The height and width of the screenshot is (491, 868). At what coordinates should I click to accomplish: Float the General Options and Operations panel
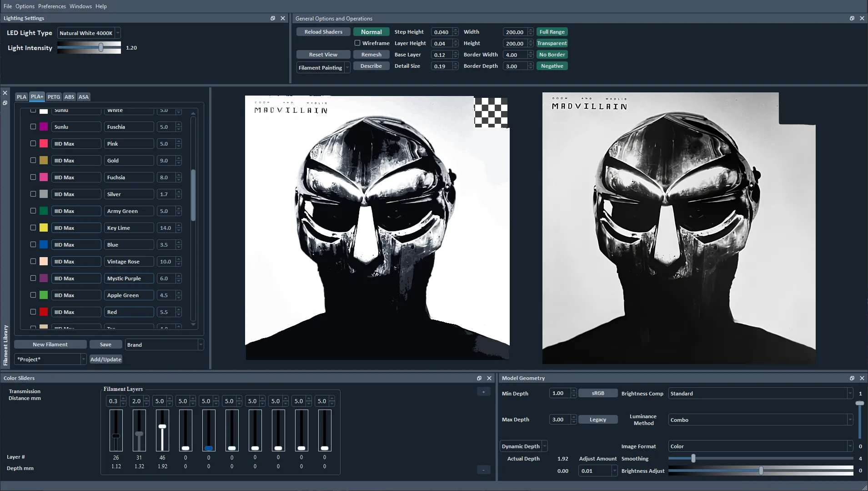pyautogui.click(x=852, y=18)
